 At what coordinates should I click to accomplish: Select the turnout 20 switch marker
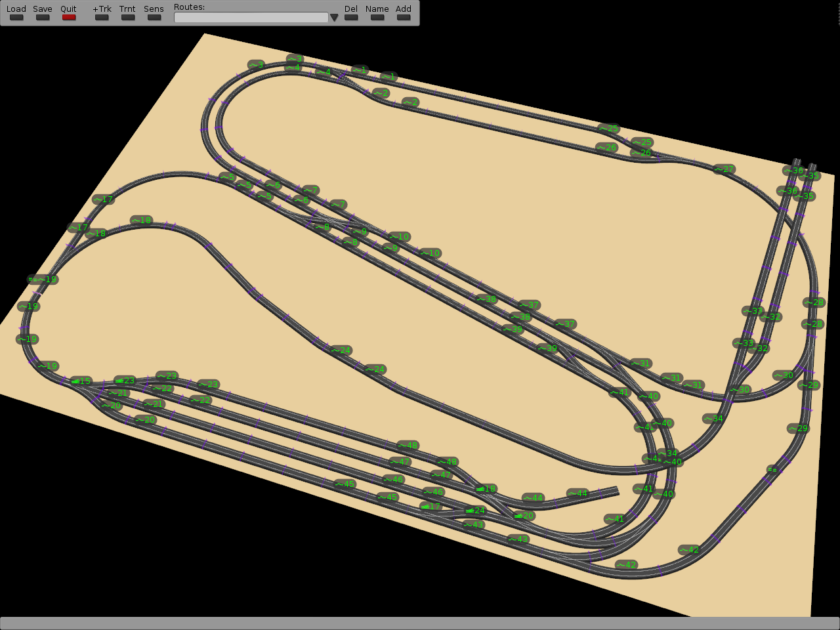point(524,515)
